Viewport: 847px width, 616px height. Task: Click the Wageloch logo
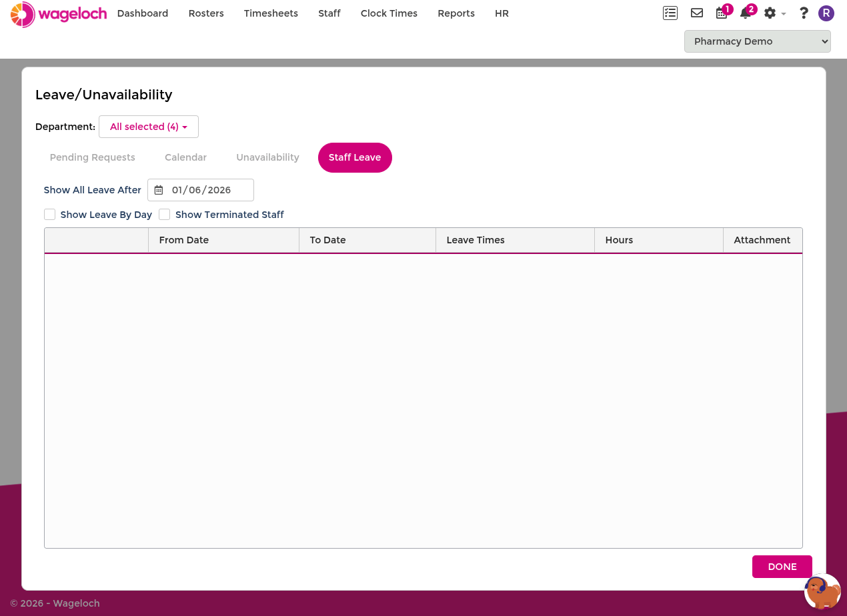59,14
